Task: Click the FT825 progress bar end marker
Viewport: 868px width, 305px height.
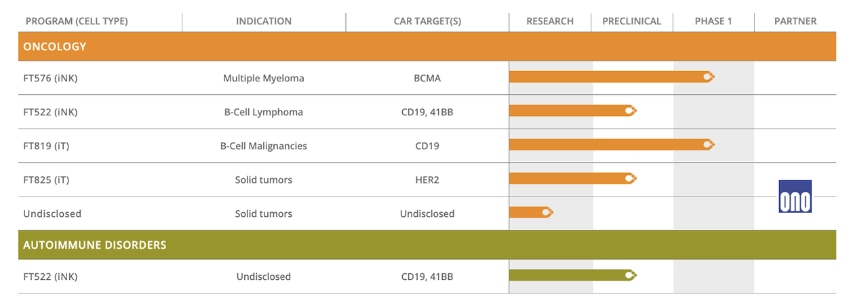Action: [631, 178]
